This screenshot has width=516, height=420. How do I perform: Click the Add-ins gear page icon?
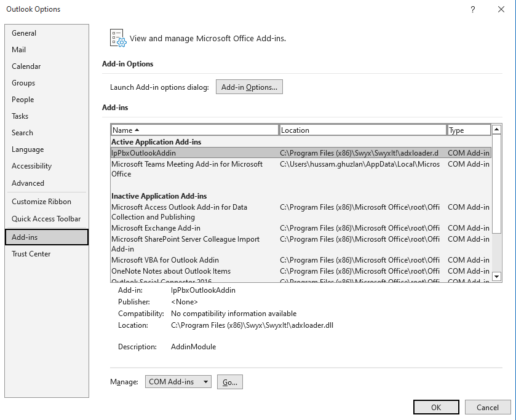click(117, 38)
